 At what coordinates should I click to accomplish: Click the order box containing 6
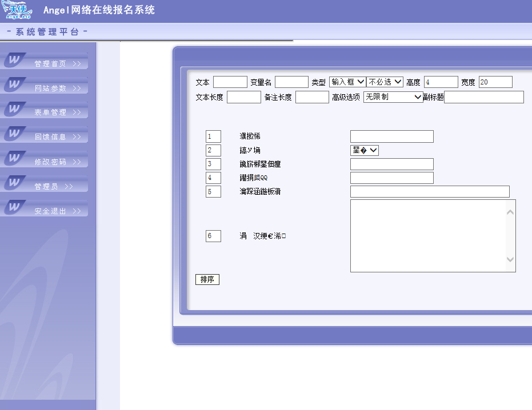pos(213,236)
